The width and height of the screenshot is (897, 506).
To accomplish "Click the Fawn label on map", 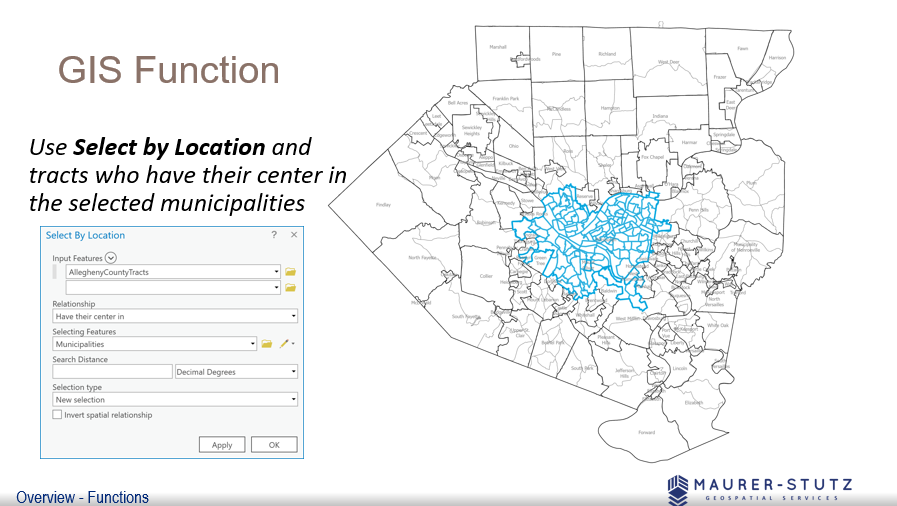I will pyautogui.click(x=743, y=49).
